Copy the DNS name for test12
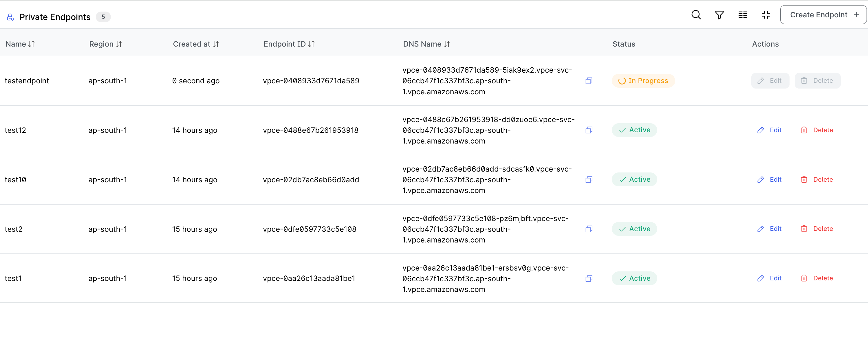This screenshot has width=868, height=353. (589, 130)
